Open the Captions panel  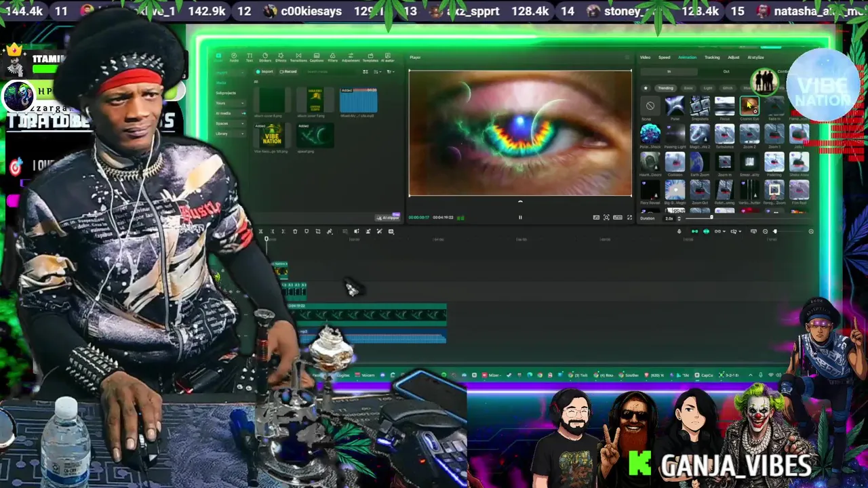tap(317, 58)
